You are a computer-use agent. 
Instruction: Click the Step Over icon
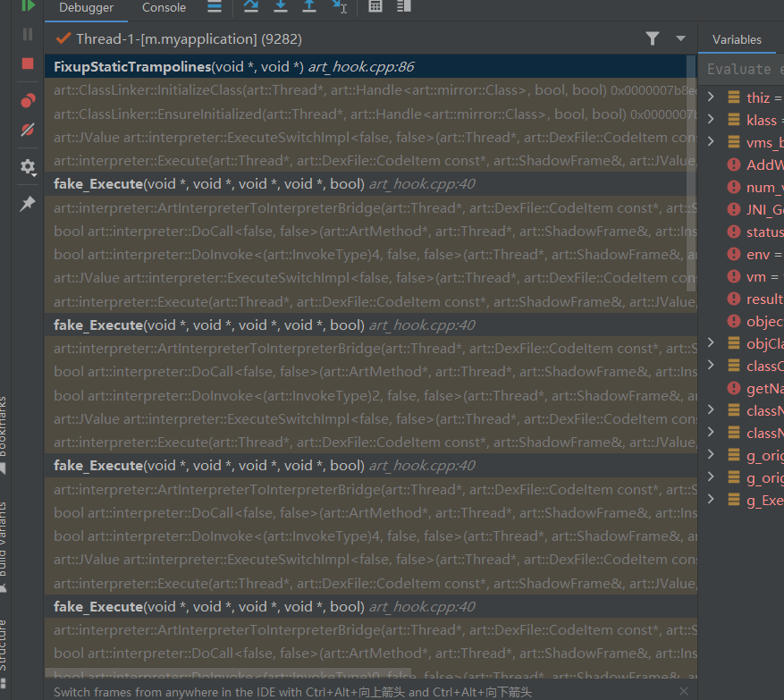[x=251, y=6]
